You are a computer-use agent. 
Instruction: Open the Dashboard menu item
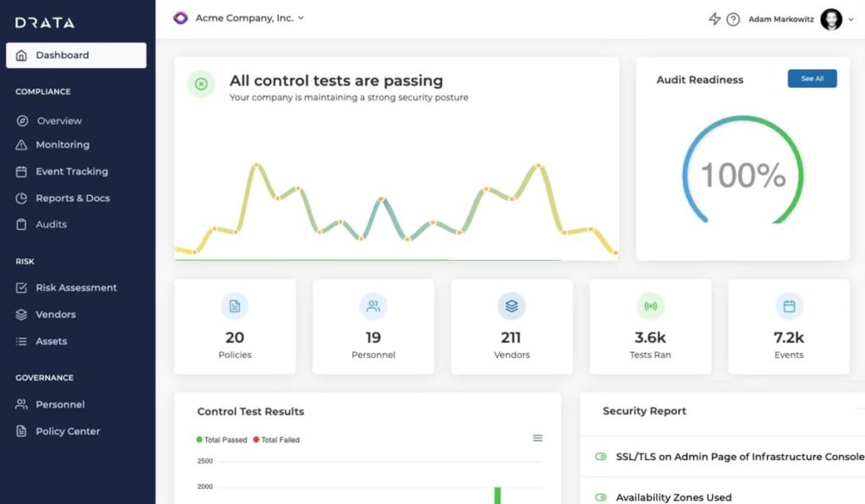click(x=76, y=55)
